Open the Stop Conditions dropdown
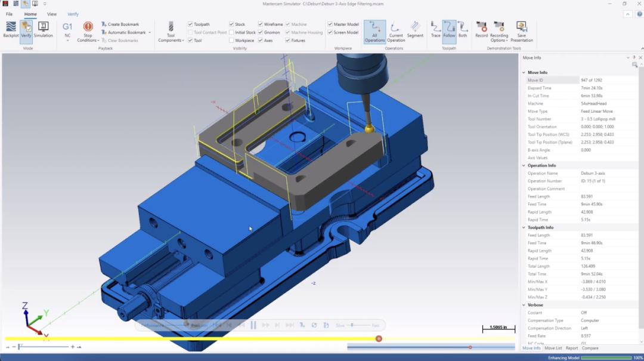Viewport: 644px width, 361px height. 88,32
